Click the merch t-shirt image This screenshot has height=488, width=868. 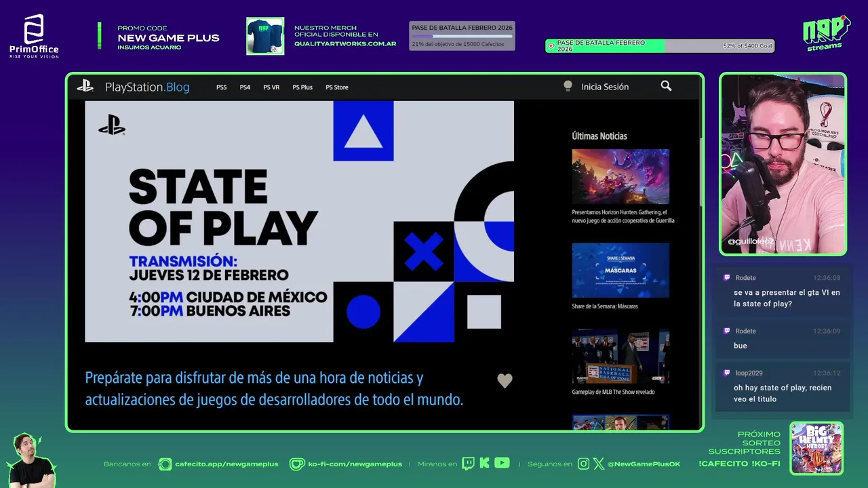265,36
